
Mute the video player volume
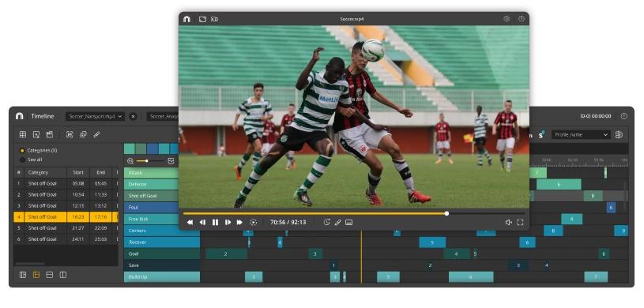point(508,222)
